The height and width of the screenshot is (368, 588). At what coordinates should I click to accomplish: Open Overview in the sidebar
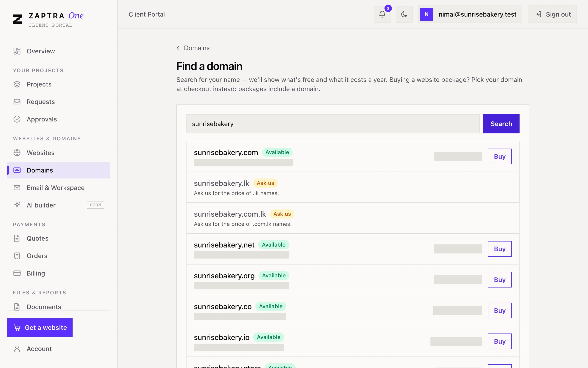coord(59,51)
